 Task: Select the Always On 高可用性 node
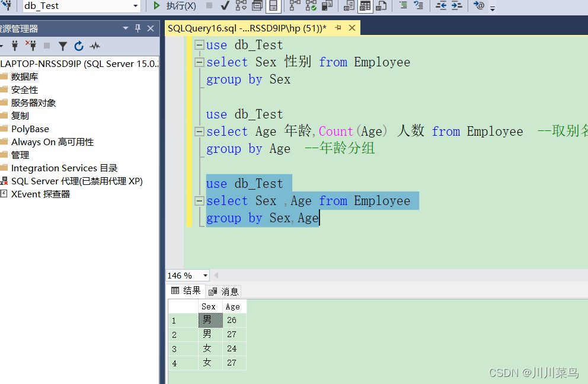tap(53, 142)
